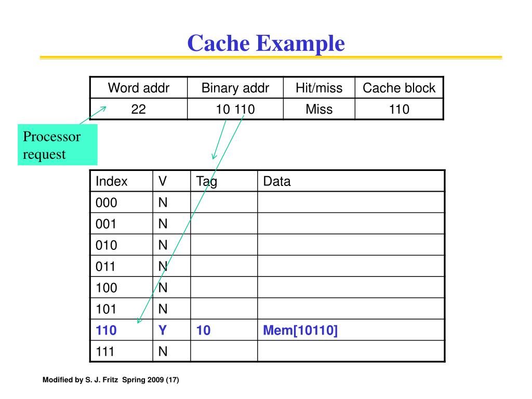Select the 'Binary addr' column header

(235, 88)
